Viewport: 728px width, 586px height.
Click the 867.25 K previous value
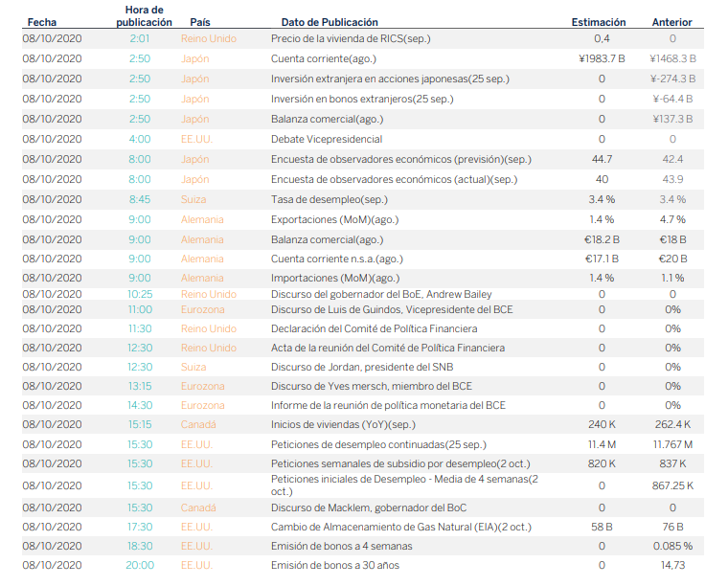click(x=672, y=485)
